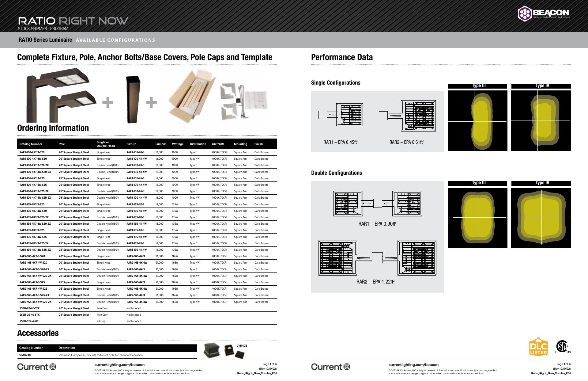Click the RAR2 single configuration diagram

(x=407, y=116)
